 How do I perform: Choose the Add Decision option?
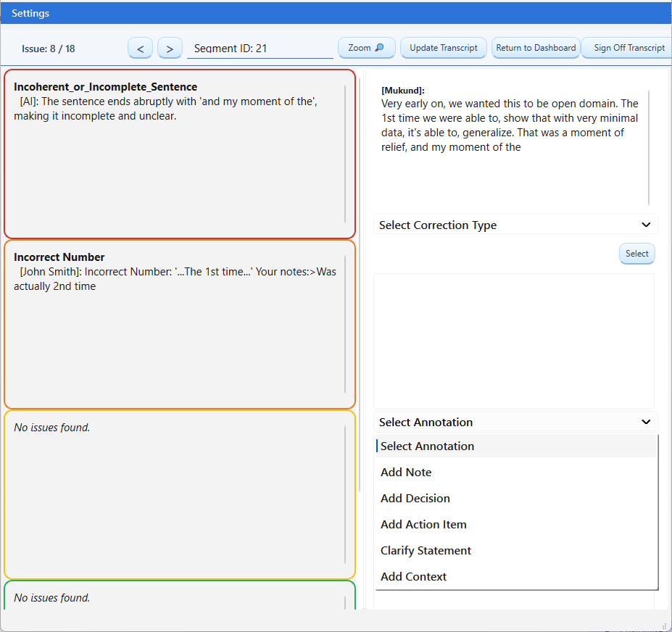click(x=516, y=499)
